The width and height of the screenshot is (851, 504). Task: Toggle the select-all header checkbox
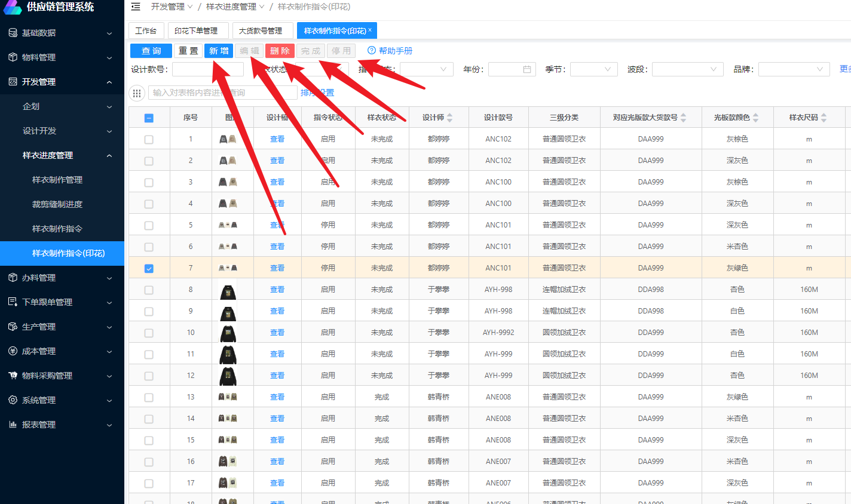149,118
